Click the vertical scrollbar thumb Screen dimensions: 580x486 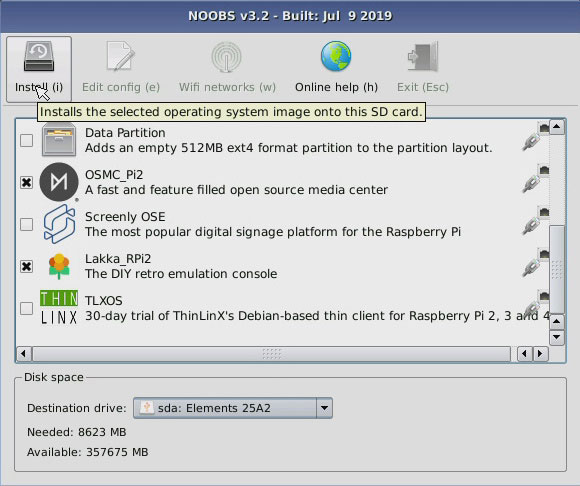[x=557, y=269]
